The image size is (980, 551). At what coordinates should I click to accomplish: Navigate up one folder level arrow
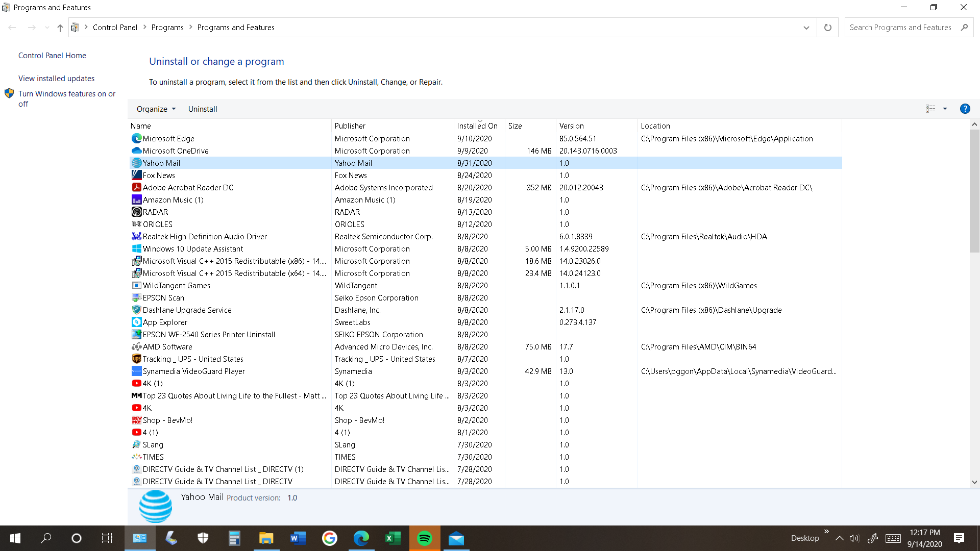pos(60,28)
